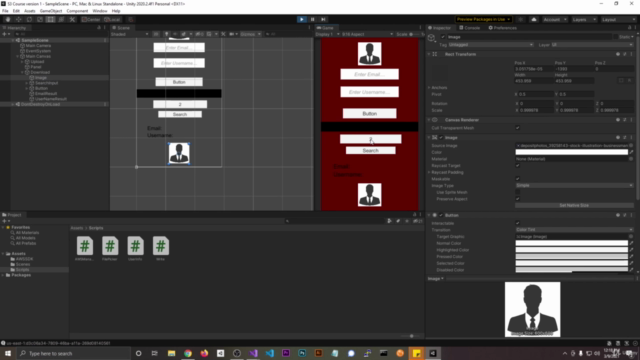This screenshot has height=360, width=640.
Task: Open the Account dropdown
Action: click(555, 19)
